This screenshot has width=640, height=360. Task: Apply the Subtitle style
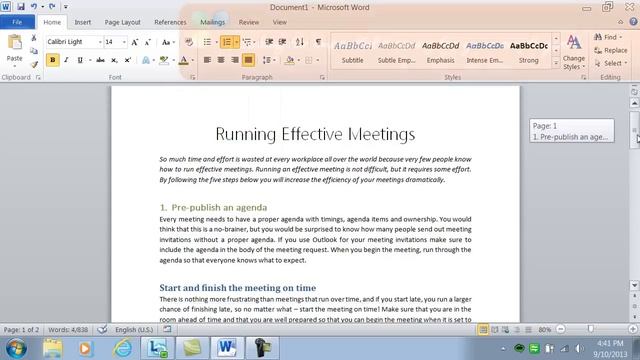(353, 51)
